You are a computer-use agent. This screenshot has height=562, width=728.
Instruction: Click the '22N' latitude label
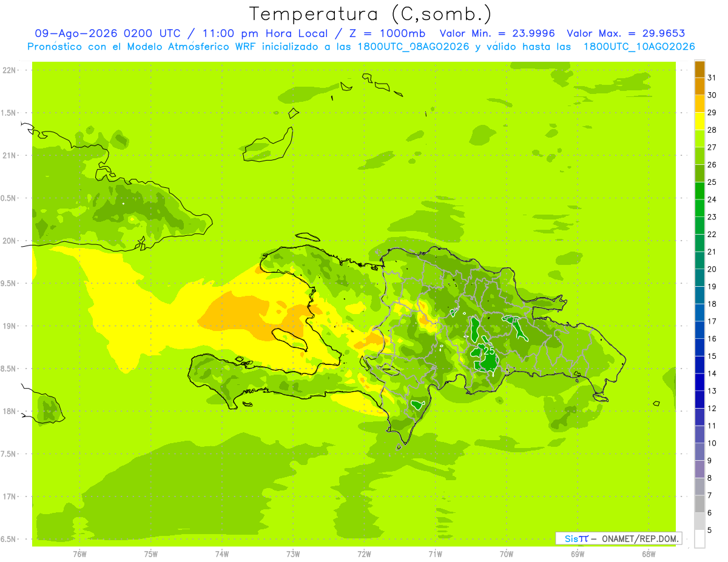(x=9, y=70)
